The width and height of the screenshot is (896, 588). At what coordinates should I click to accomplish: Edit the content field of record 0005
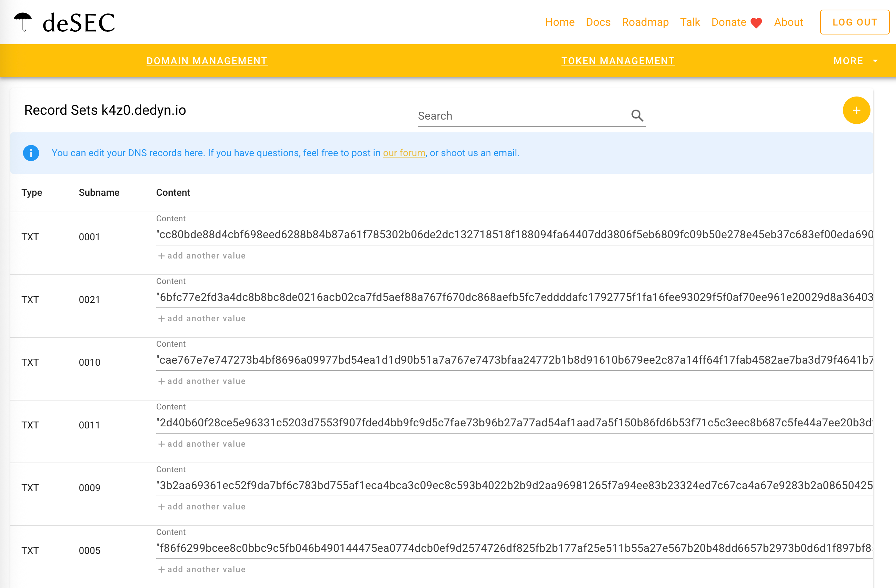[515, 548]
